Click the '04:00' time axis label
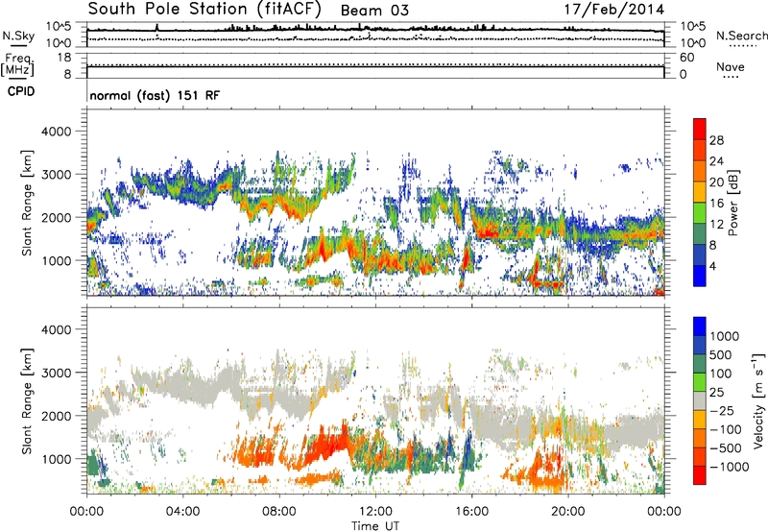The width and height of the screenshot is (768, 532). 183,512
